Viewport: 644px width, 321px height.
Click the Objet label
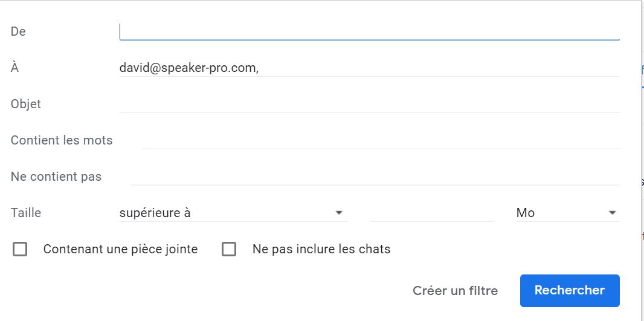click(x=26, y=104)
